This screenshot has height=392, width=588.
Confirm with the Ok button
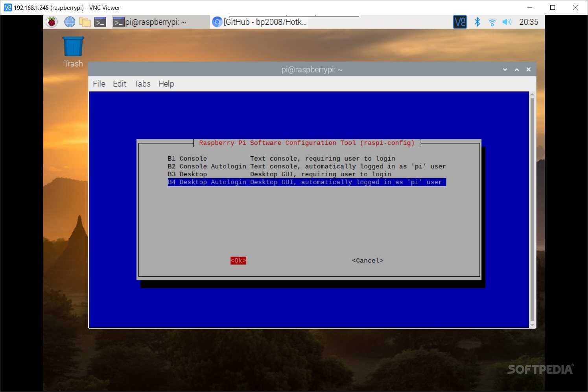pyautogui.click(x=238, y=261)
